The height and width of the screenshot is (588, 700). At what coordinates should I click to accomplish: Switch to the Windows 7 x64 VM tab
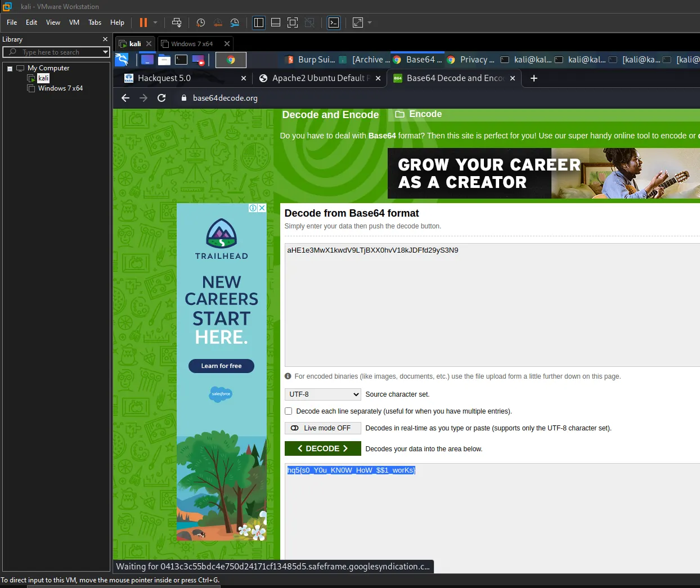pos(192,44)
